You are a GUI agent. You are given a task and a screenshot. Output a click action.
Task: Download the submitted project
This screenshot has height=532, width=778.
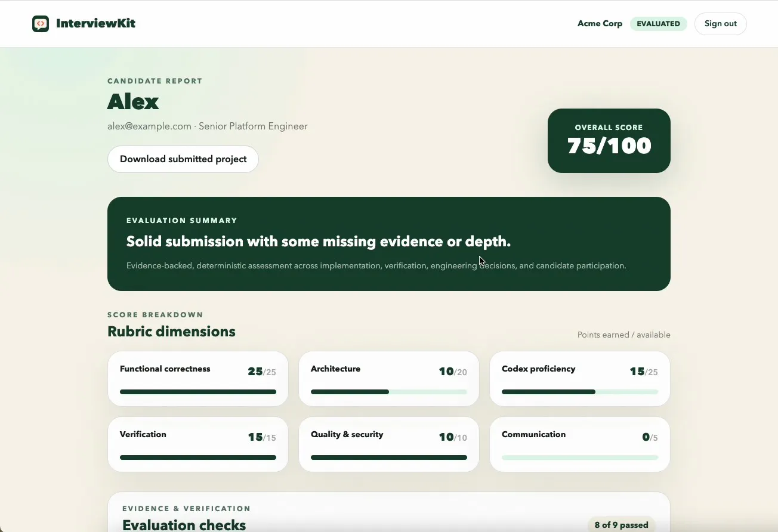pyautogui.click(x=183, y=159)
